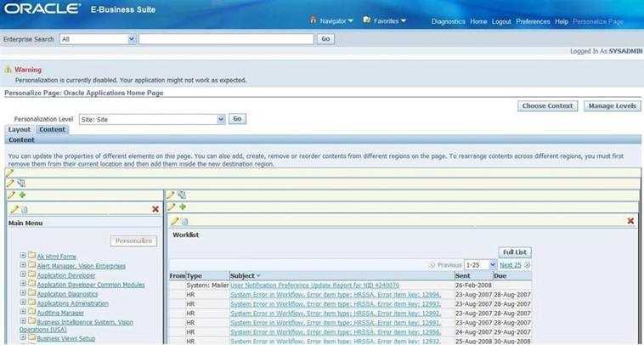
Task: Click the pencil beside the green plus above Main Menu
Action: [x=12, y=195]
